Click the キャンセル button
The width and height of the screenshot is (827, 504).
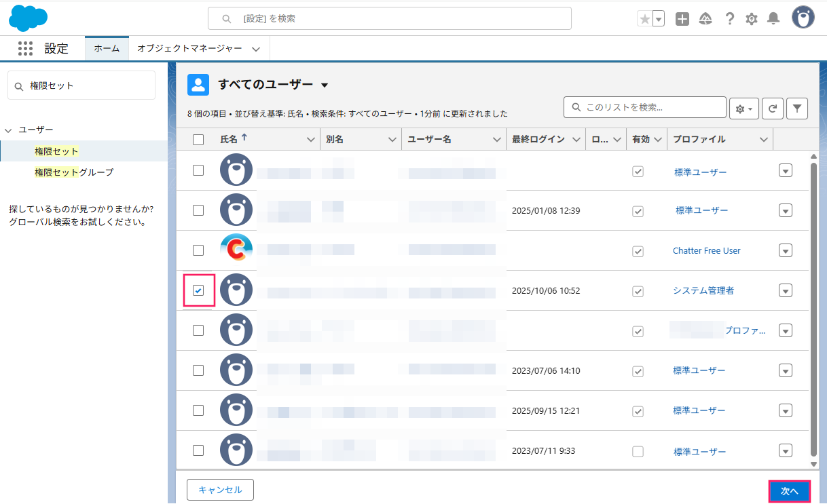[x=220, y=490]
